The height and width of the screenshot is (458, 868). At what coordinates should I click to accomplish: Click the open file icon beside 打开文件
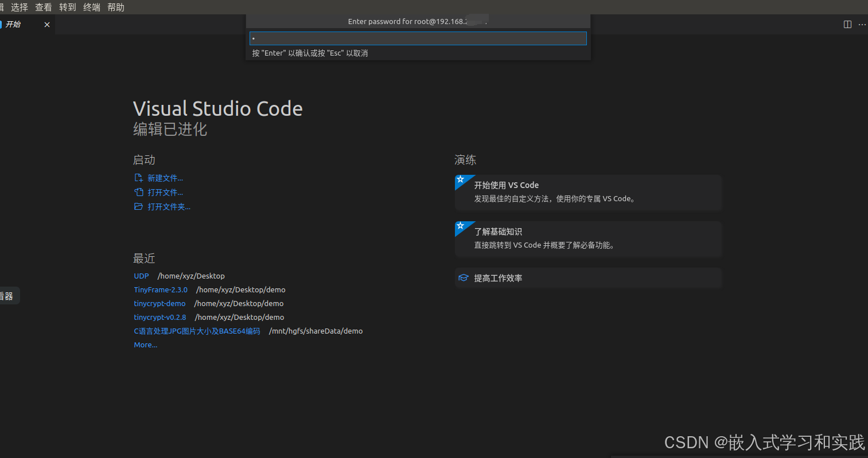(x=138, y=192)
